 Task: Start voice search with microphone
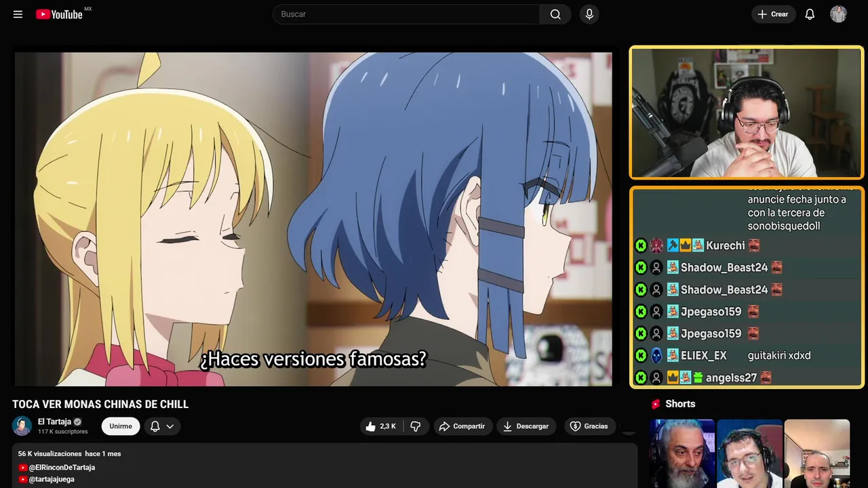tap(589, 14)
